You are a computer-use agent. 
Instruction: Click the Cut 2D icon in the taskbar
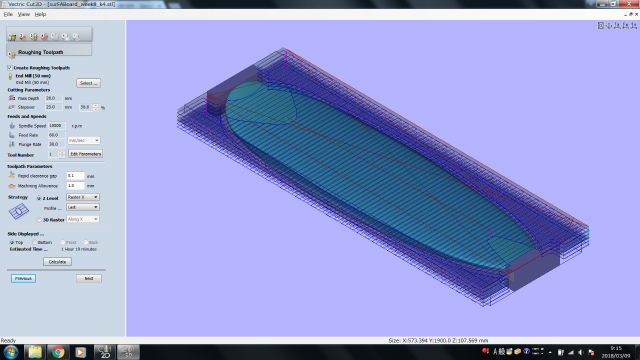[105, 352]
